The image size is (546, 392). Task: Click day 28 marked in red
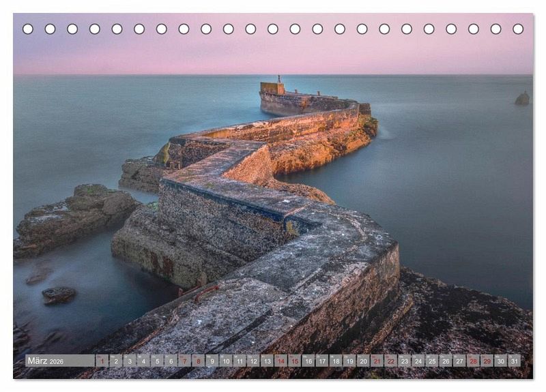coord(473,361)
